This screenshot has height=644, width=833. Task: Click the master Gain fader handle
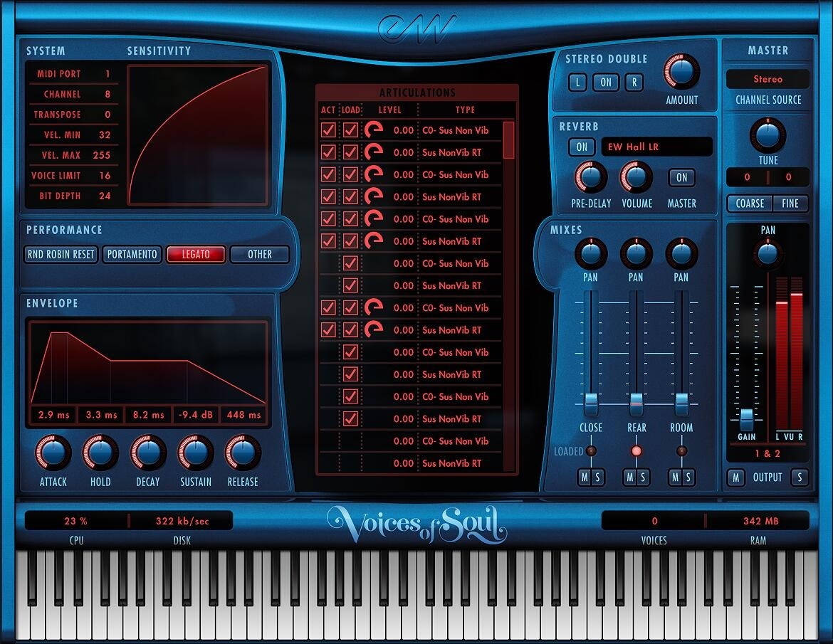(746, 418)
